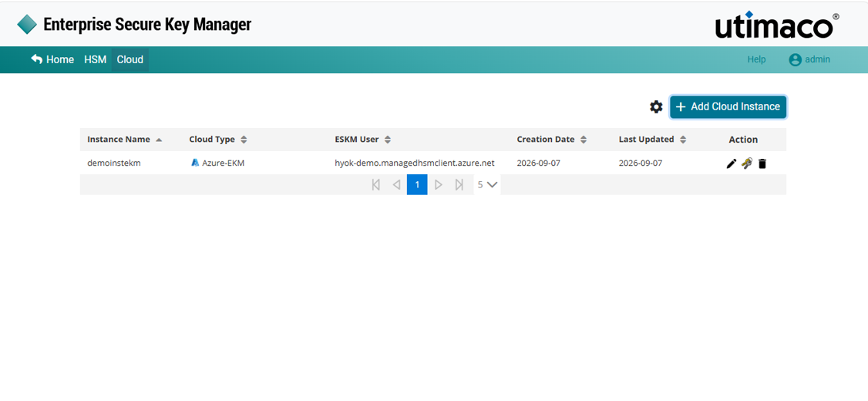Open the Help link
Viewport: 868px width, 401px height.
757,60
